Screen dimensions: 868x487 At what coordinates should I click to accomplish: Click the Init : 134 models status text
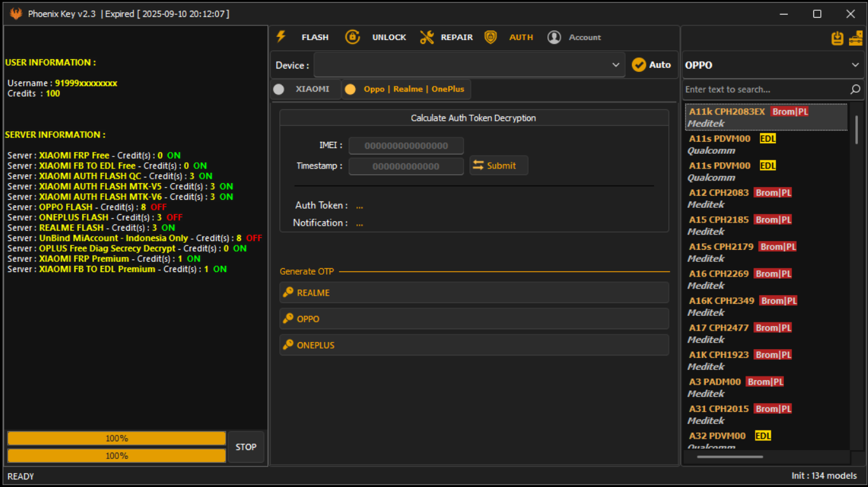point(824,476)
